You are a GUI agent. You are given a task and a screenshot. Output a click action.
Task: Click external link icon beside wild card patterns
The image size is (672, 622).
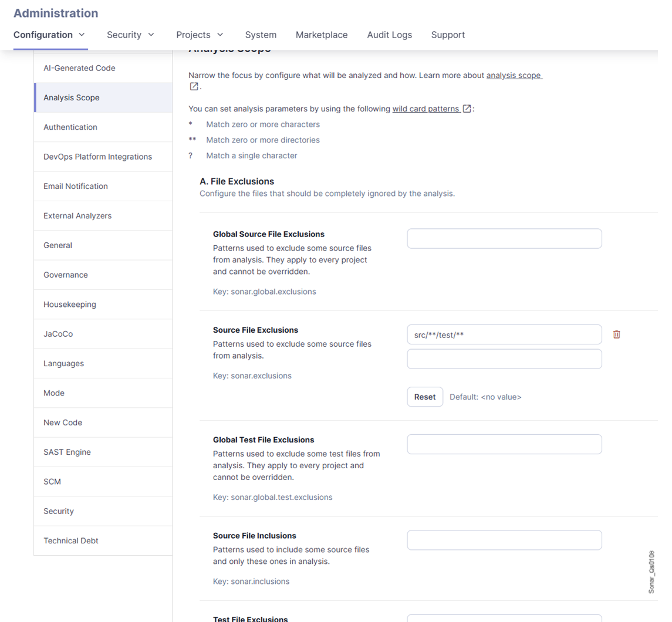pos(467,109)
